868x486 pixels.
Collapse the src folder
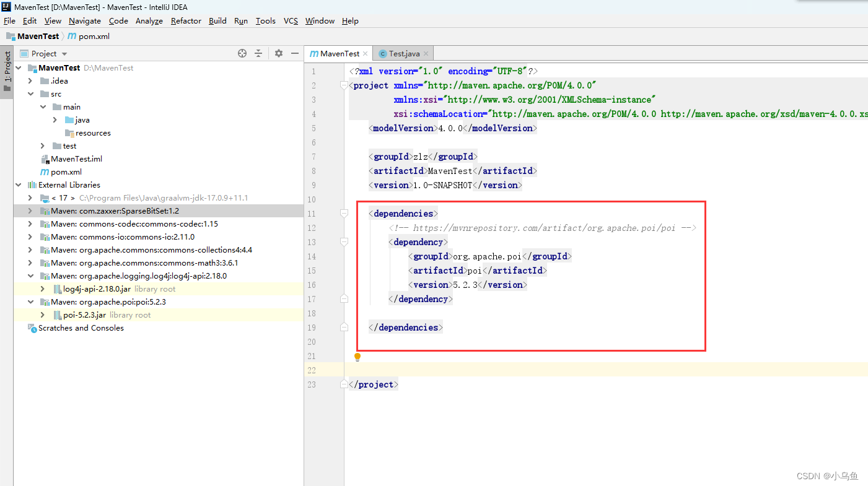click(30, 94)
